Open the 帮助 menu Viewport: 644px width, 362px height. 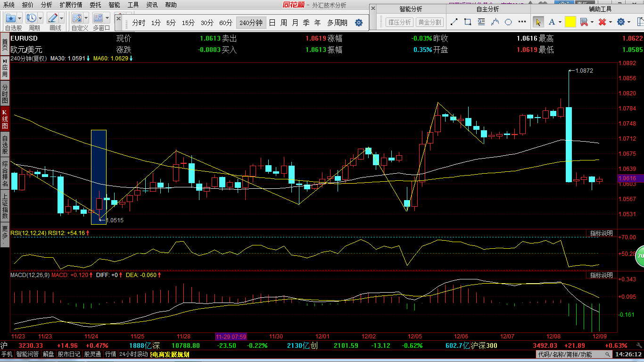click(171, 5)
